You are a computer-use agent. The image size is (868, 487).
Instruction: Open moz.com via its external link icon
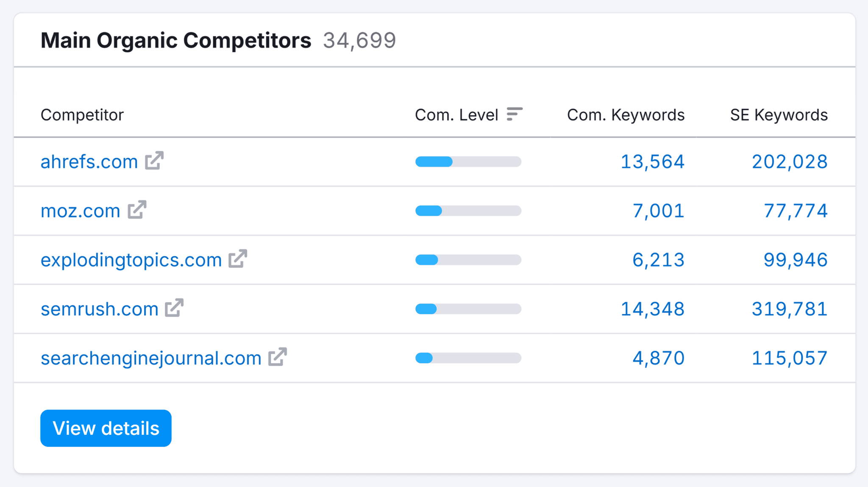[x=137, y=210]
